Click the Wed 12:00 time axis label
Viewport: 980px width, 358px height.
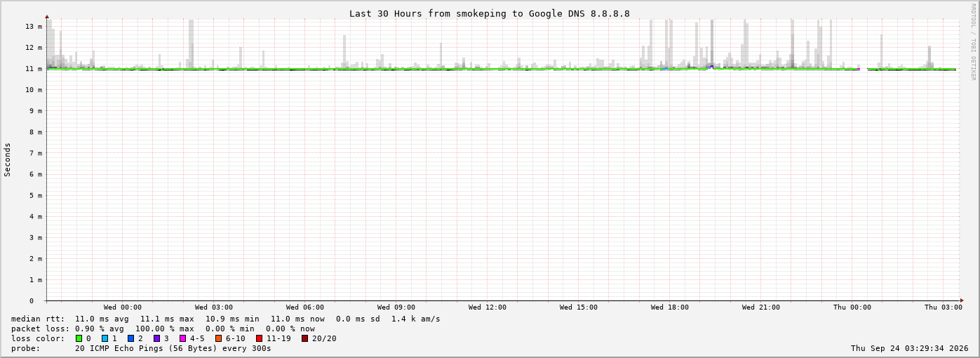pyautogui.click(x=488, y=307)
